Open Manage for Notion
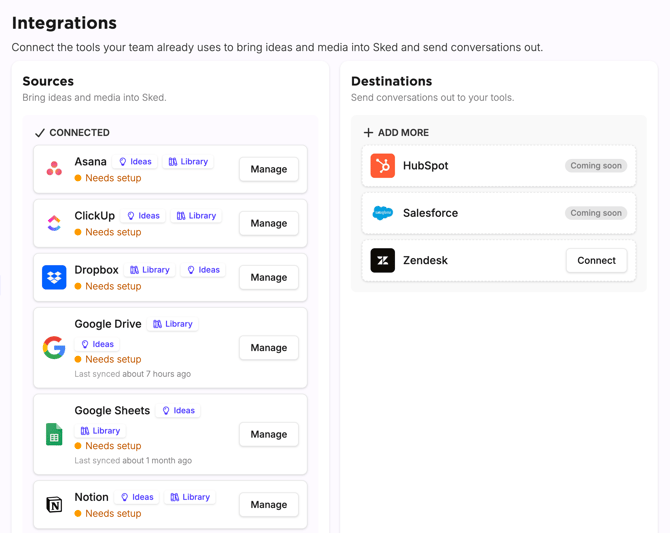Screen dimensions: 670x533 (269, 505)
